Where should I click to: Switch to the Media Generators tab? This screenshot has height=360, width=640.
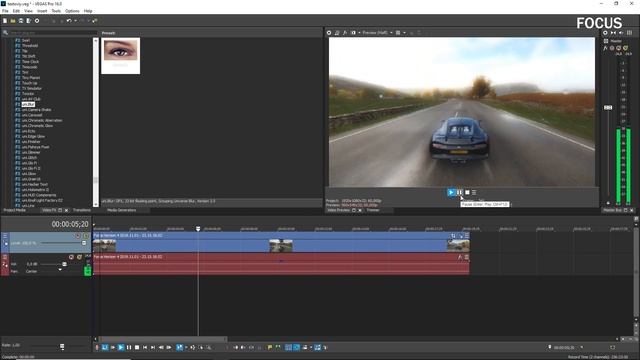(122, 210)
